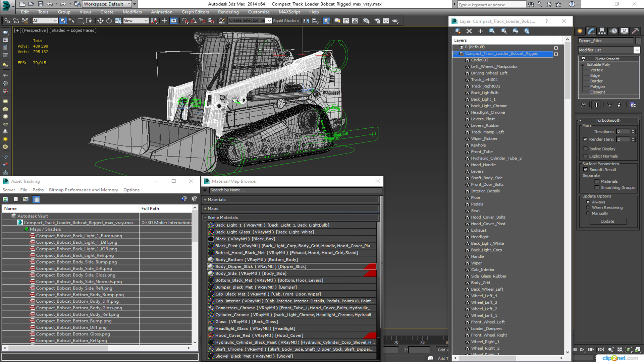Select the Track_Manip_Left layer object
Image resolution: width=644 pixels, height=362 pixels.
(487, 132)
